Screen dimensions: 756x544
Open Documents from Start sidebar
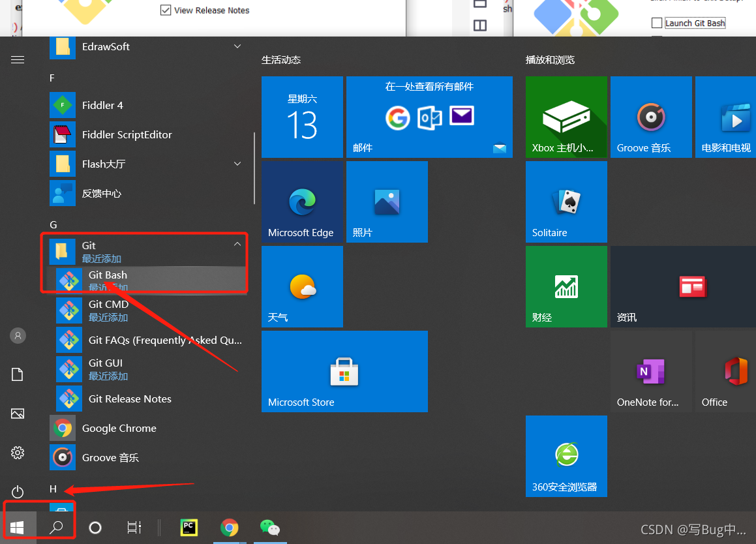coord(18,374)
